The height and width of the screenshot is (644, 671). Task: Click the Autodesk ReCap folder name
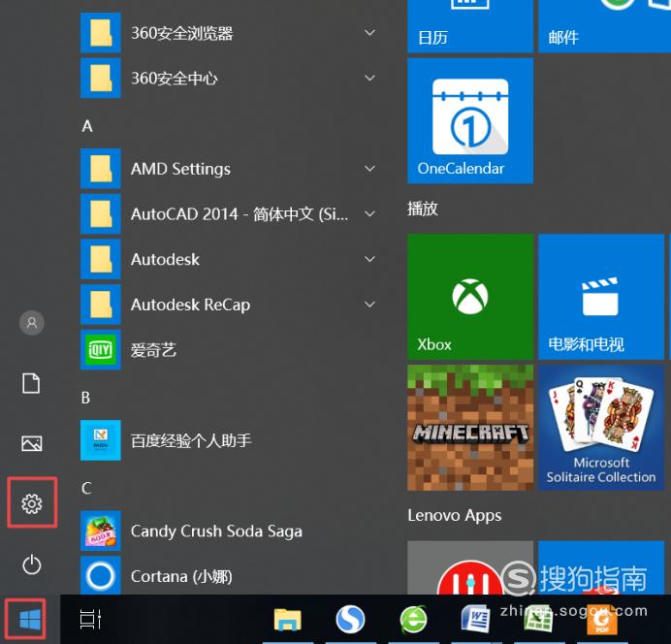pyautogui.click(x=190, y=305)
